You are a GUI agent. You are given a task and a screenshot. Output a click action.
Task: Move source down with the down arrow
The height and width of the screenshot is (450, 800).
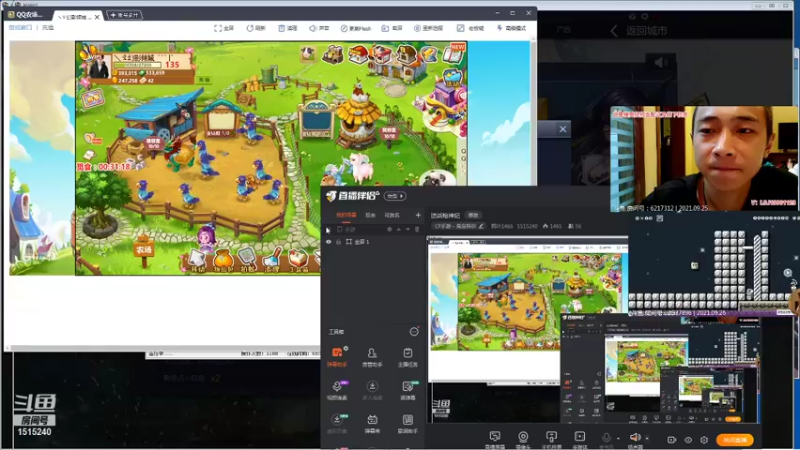(408, 230)
